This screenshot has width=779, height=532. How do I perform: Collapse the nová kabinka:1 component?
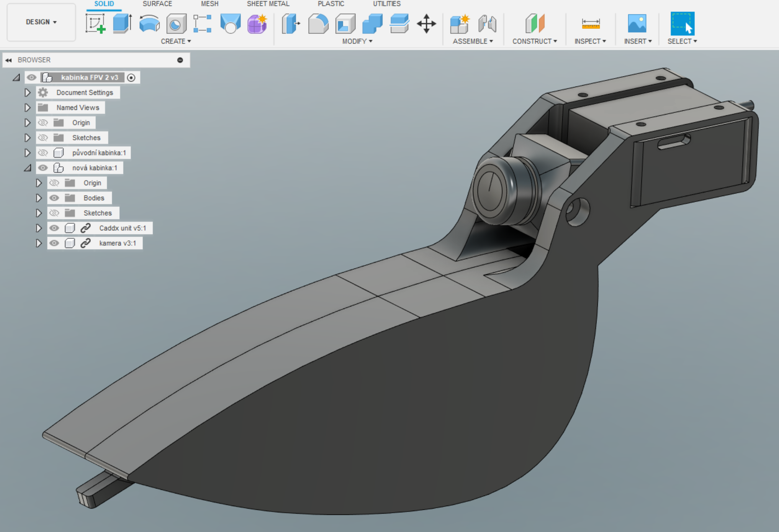point(28,168)
